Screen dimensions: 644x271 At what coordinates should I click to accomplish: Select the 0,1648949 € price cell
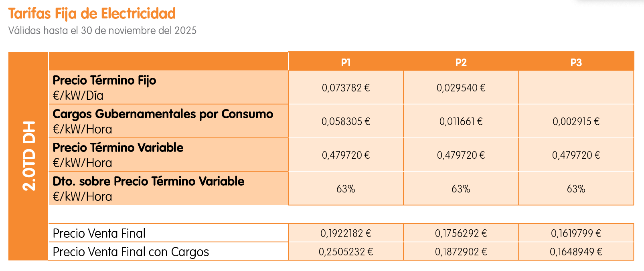[576, 252]
